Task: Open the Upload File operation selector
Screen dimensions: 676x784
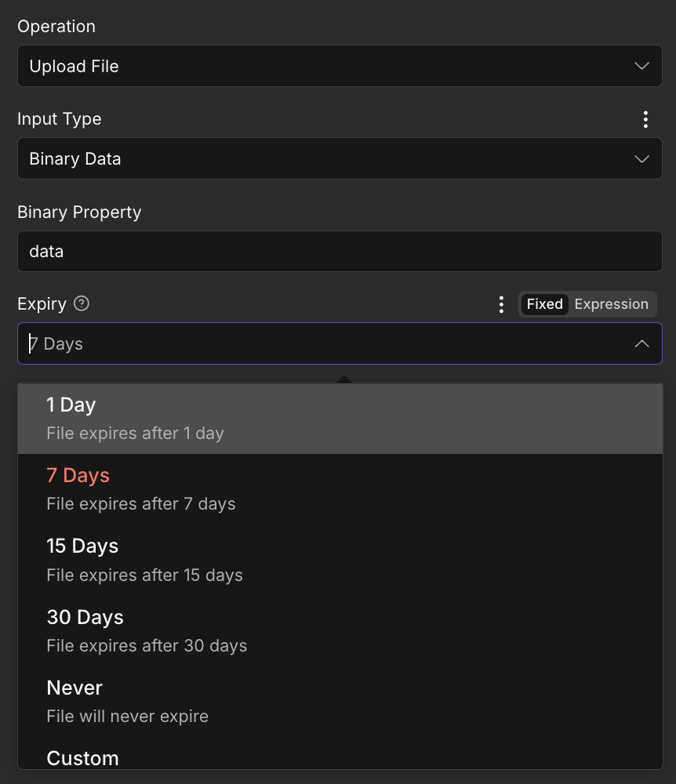Action: pos(314,66)
